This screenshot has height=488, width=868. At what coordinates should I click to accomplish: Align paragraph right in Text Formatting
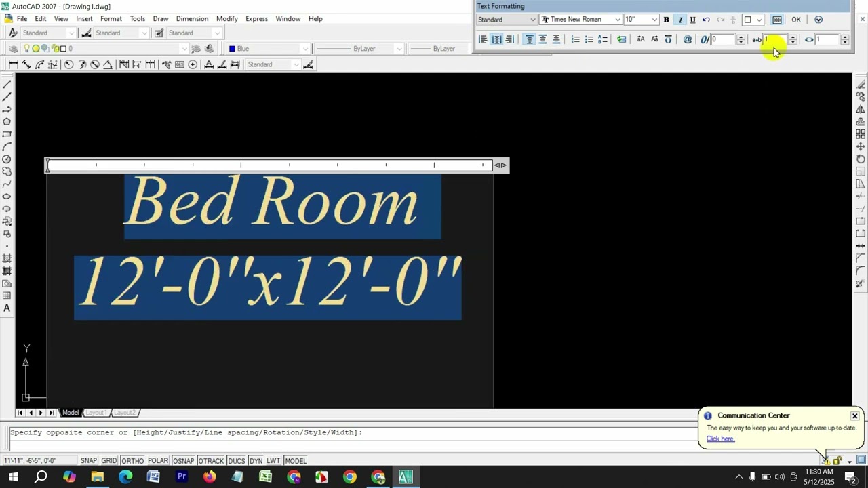tap(509, 39)
